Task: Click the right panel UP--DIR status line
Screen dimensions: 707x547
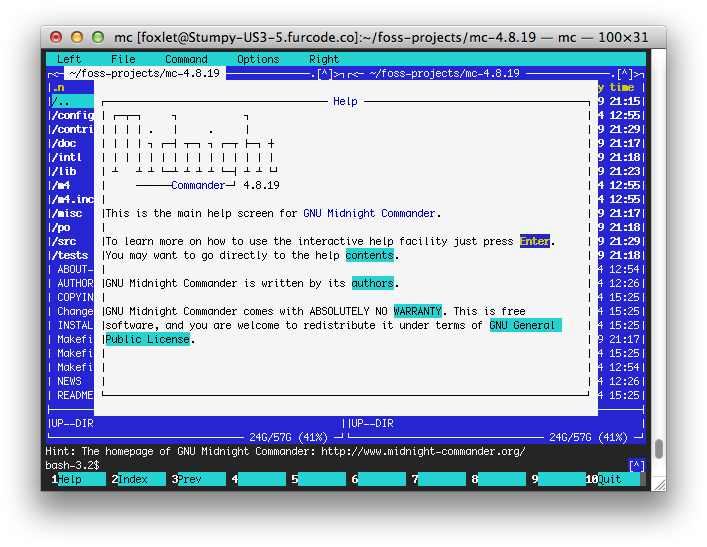Action: (372, 423)
